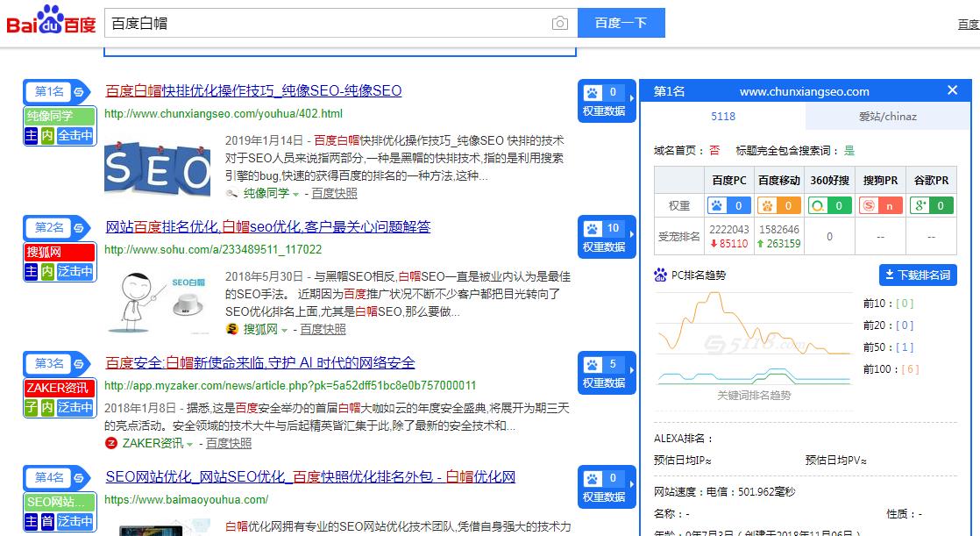
Task: Open result 百度安全:白帽新使命来临 title link
Action: point(260,363)
